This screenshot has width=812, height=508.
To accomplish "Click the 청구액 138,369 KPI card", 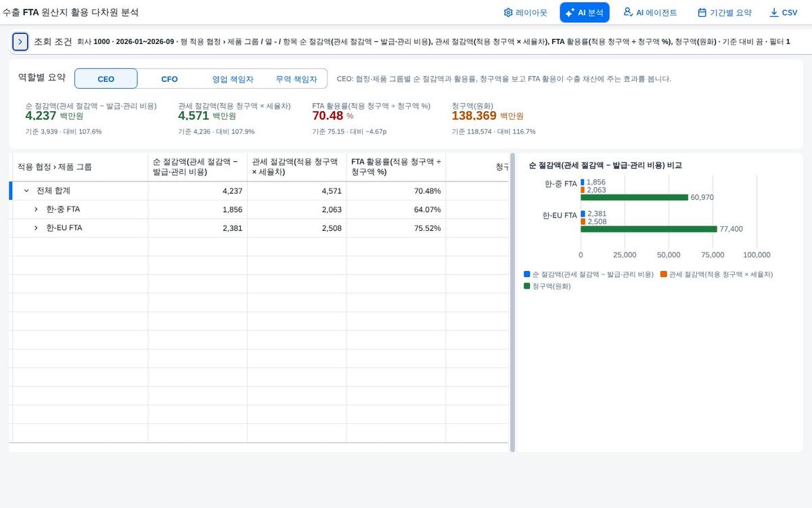I will (494, 119).
